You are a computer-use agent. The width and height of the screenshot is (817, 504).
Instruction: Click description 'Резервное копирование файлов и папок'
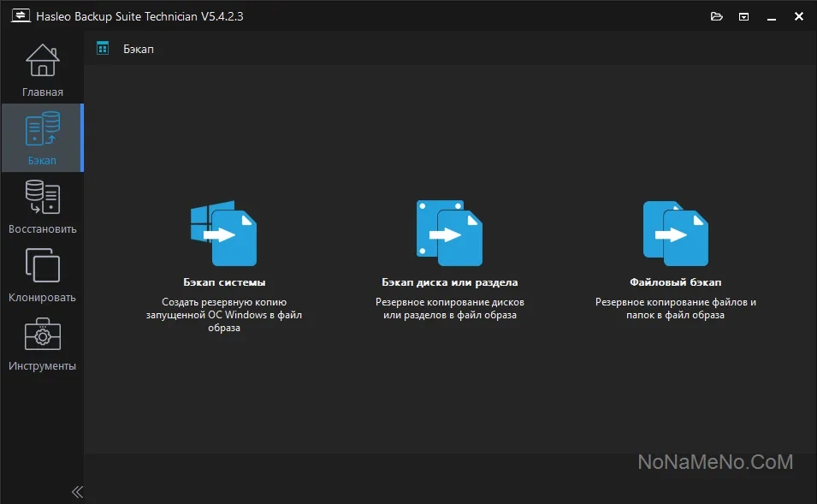(x=675, y=309)
